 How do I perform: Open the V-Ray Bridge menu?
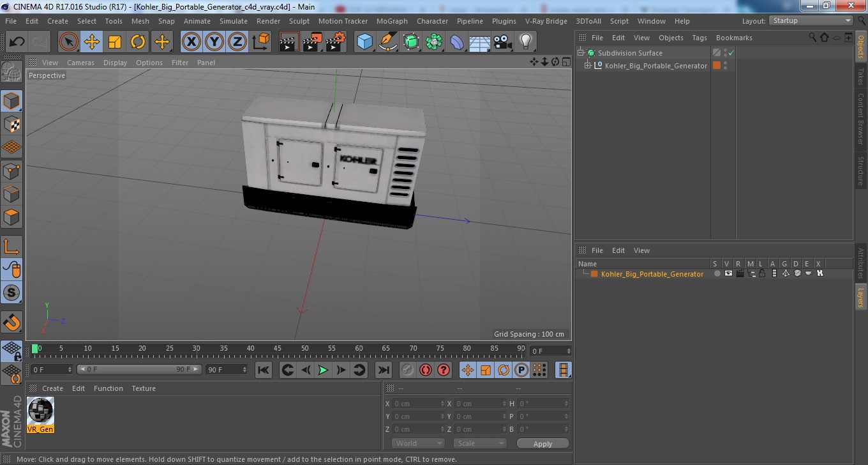pos(546,21)
